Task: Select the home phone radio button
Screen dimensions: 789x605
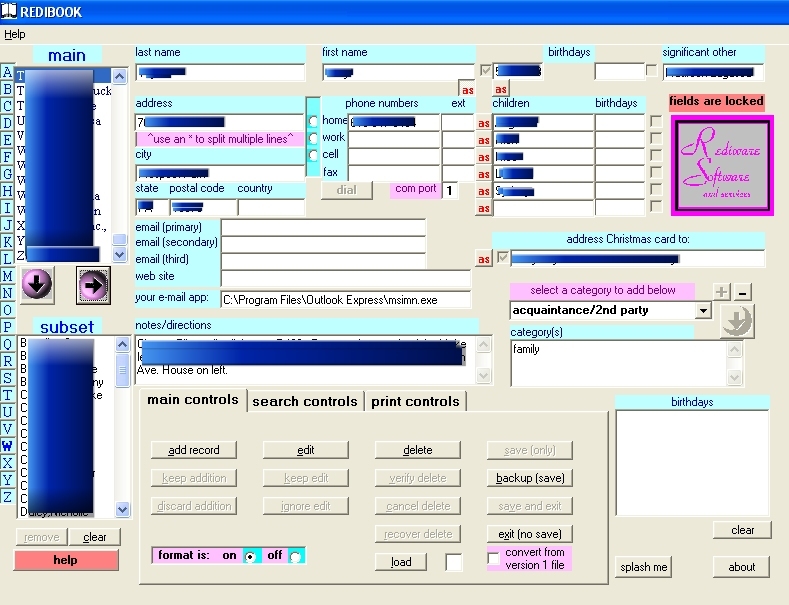Action: [x=313, y=121]
